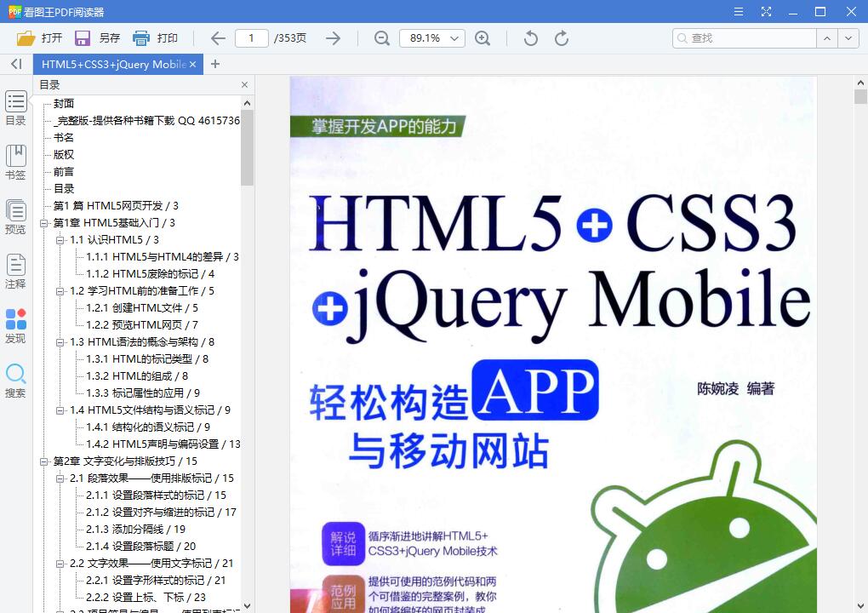Close the 目录 panel with the X
The width and height of the screenshot is (868, 613).
tap(245, 85)
